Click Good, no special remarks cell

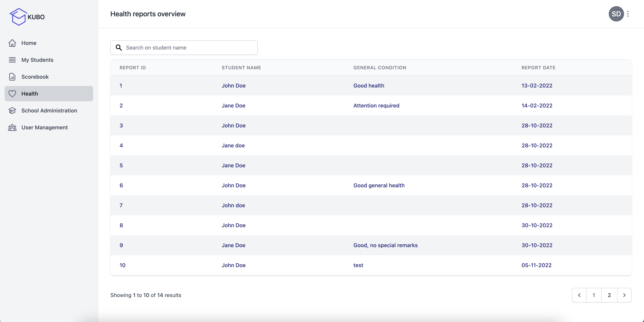(x=385, y=245)
